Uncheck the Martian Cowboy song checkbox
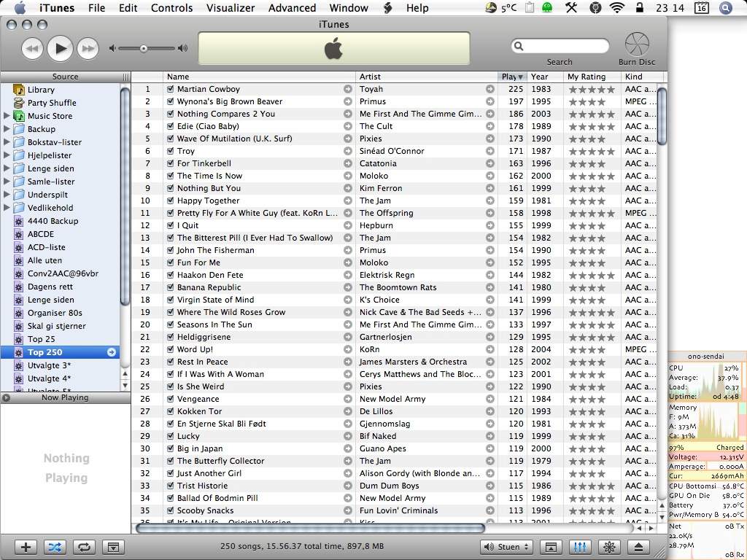The image size is (747, 560). click(x=171, y=89)
